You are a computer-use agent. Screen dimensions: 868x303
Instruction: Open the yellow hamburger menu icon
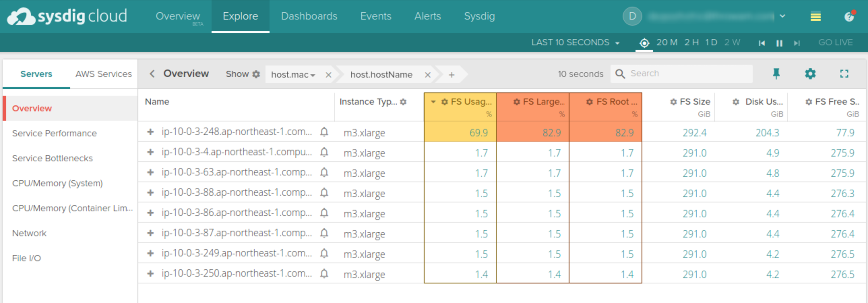tap(815, 16)
